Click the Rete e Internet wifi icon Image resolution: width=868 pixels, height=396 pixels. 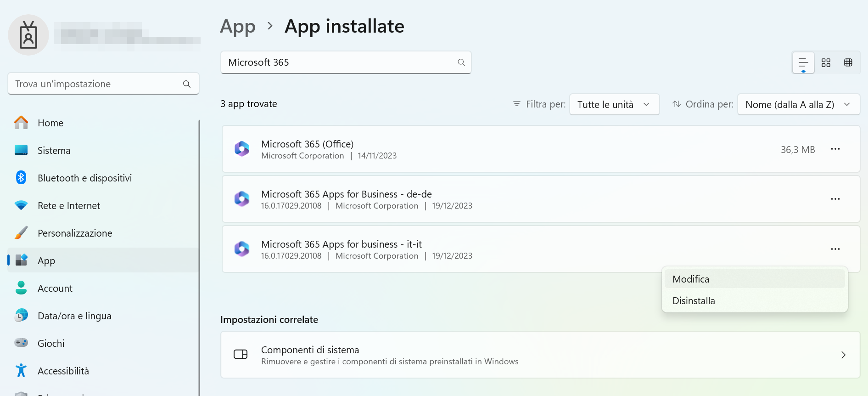[x=21, y=205]
